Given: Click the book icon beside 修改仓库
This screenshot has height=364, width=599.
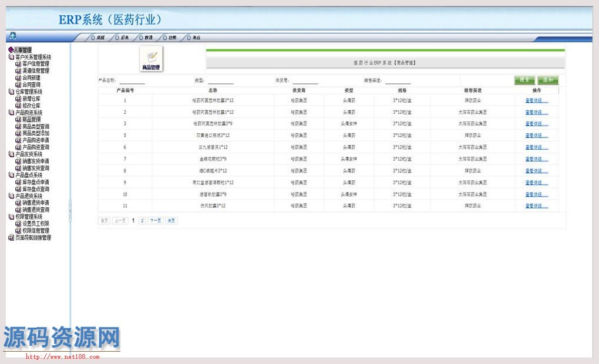Looking at the screenshot, I should coord(18,106).
